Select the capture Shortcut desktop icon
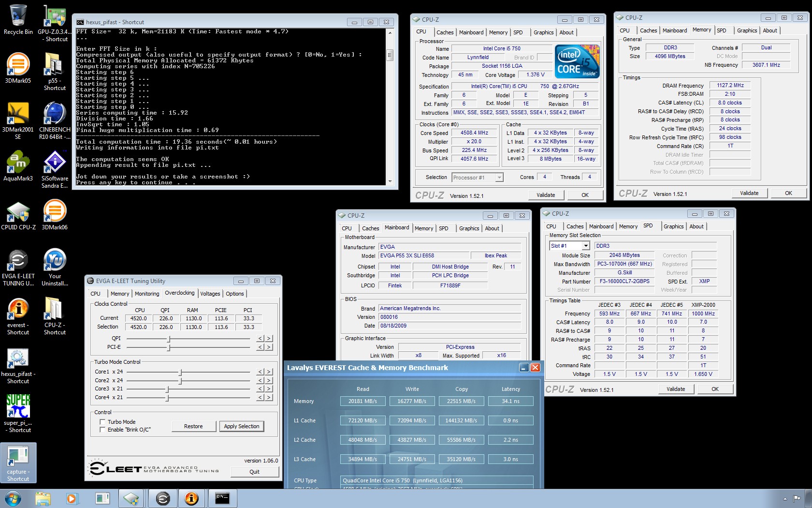This screenshot has height=508, width=812. (x=18, y=462)
